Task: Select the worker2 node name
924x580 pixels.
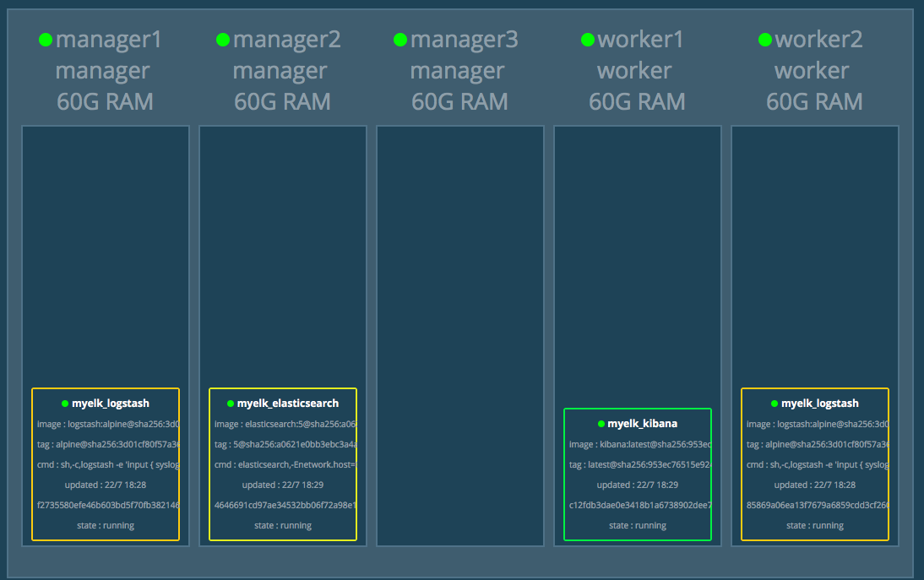Action: click(x=818, y=40)
